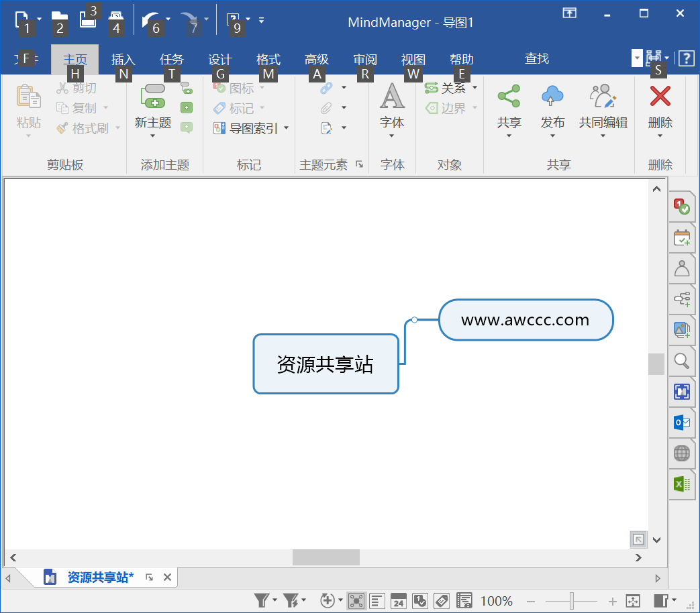Click the New document icon in quick access toolbar
Image resolution: width=700 pixels, height=613 pixels.
21,20
